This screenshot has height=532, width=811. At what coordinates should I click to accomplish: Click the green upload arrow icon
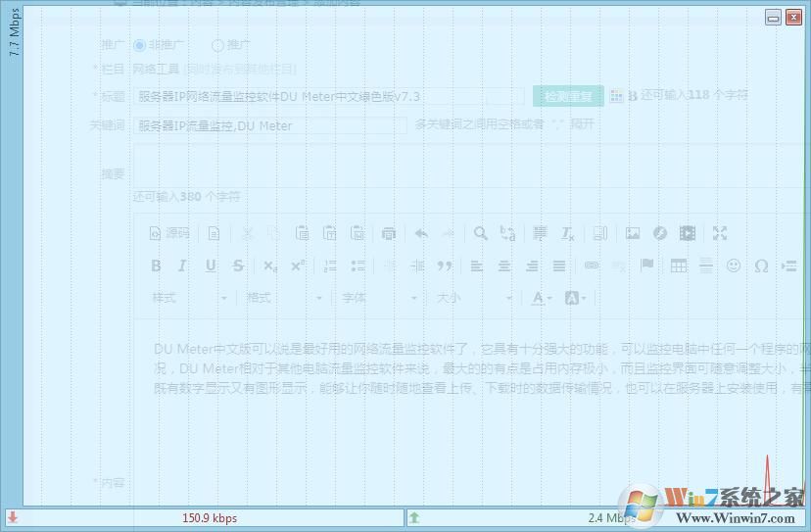point(414,517)
